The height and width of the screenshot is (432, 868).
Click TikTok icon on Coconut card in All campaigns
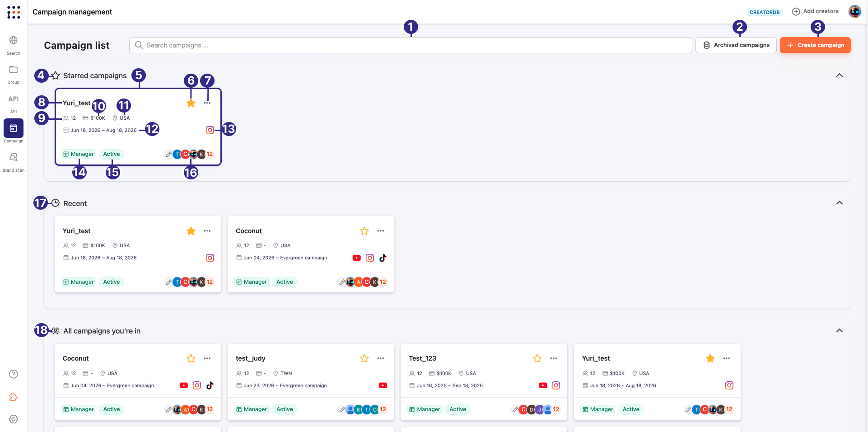click(x=210, y=385)
